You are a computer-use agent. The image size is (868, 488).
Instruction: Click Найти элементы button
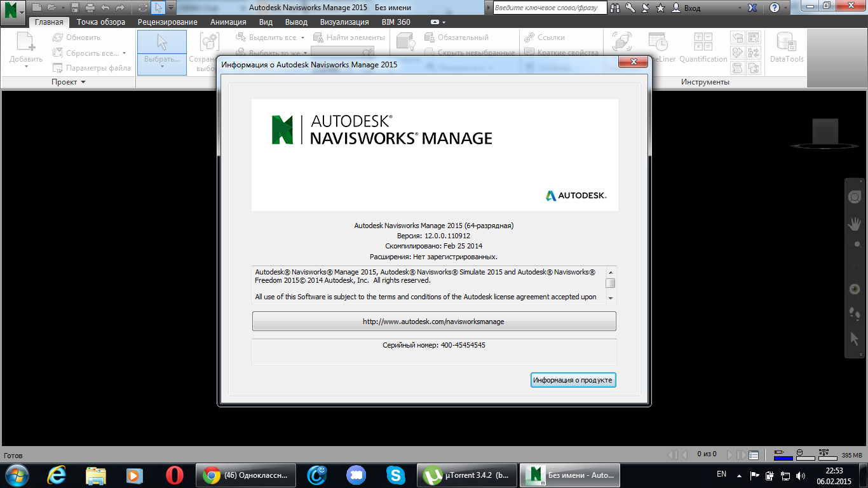coord(349,37)
